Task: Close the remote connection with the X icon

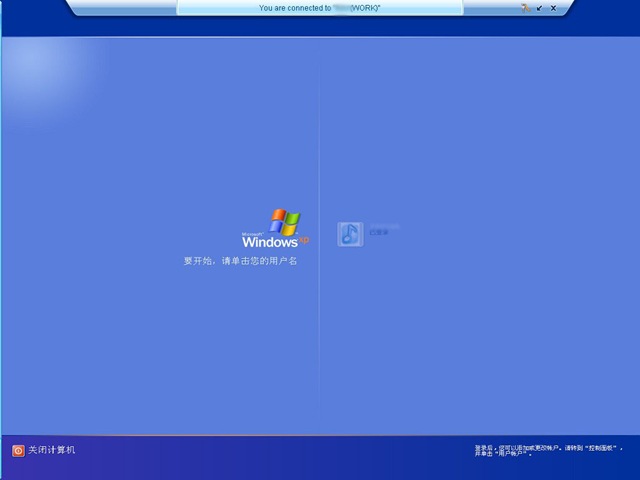Action: (x=553, y=8)
